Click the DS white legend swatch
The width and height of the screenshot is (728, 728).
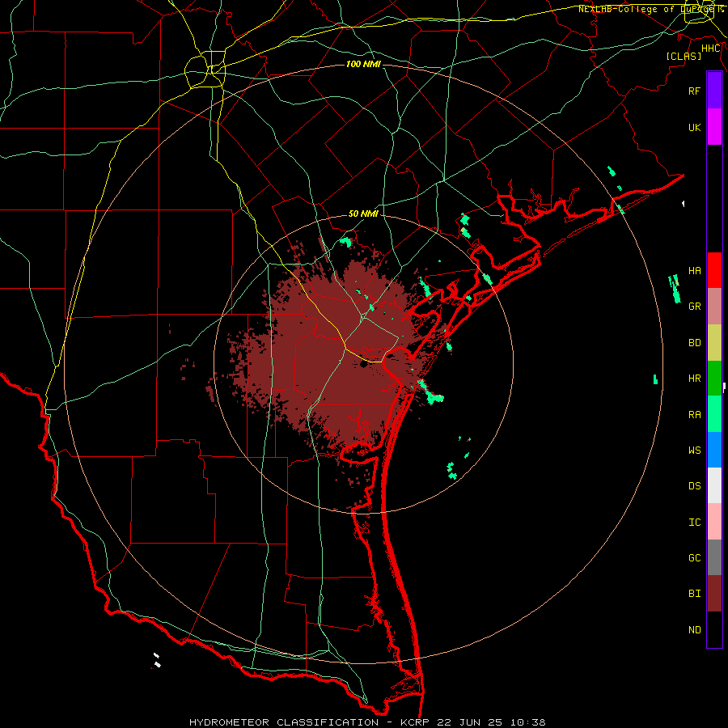[714, 485]
